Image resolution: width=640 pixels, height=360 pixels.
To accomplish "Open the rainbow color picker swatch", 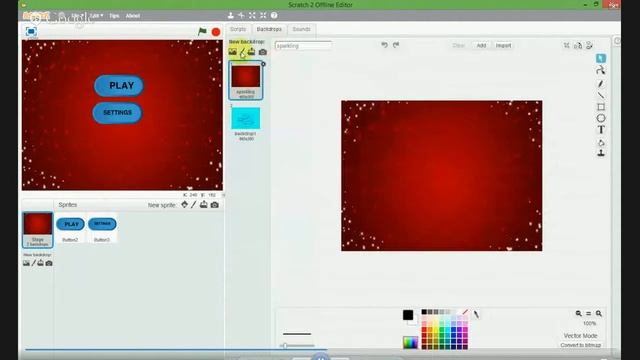I will coord(410,342).
